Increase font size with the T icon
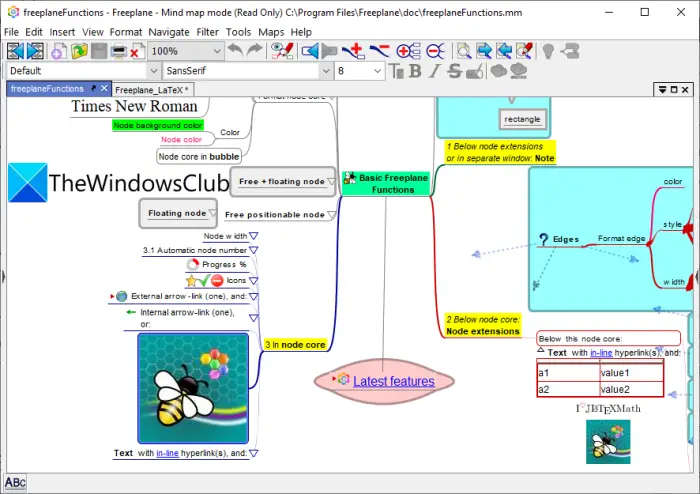Viewport: 700px width, 494px height. coord(396,71)
